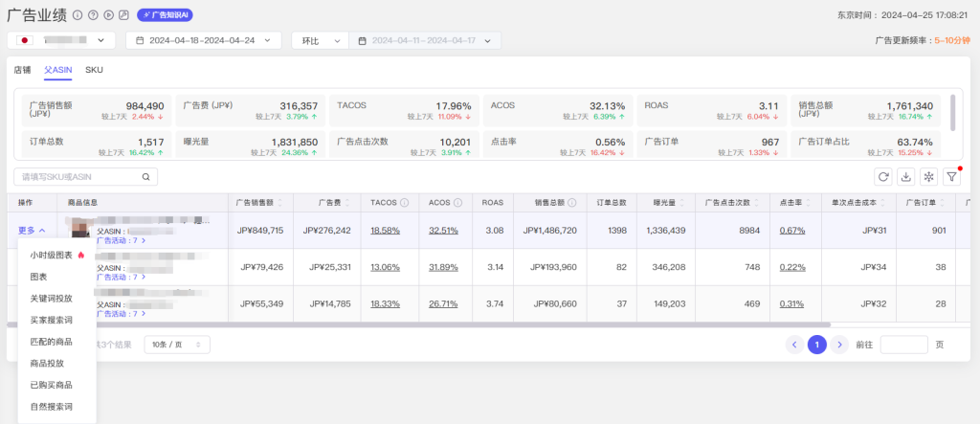
Task: Focus the SKU或ASIN search input field
Action: (85, 177)
